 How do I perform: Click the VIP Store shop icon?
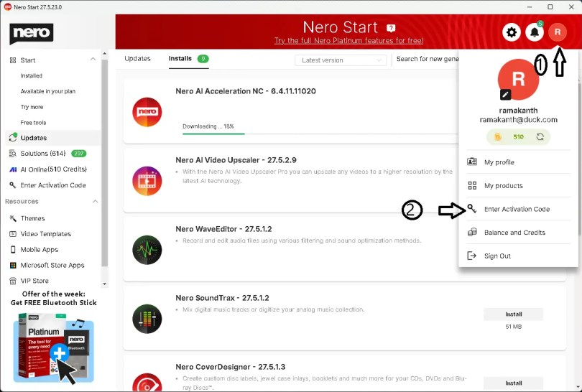click(x=13, y=281)
